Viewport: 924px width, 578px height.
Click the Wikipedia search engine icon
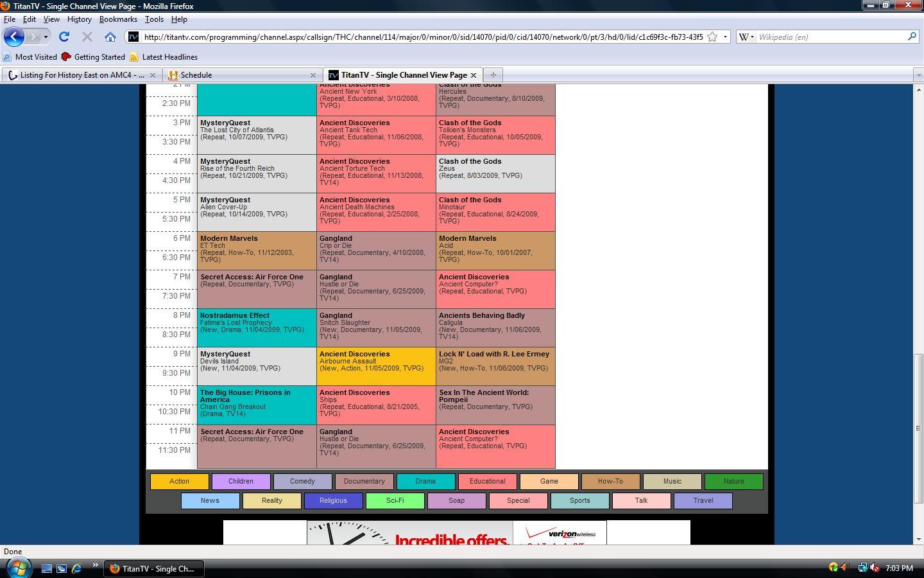point(744,37)
